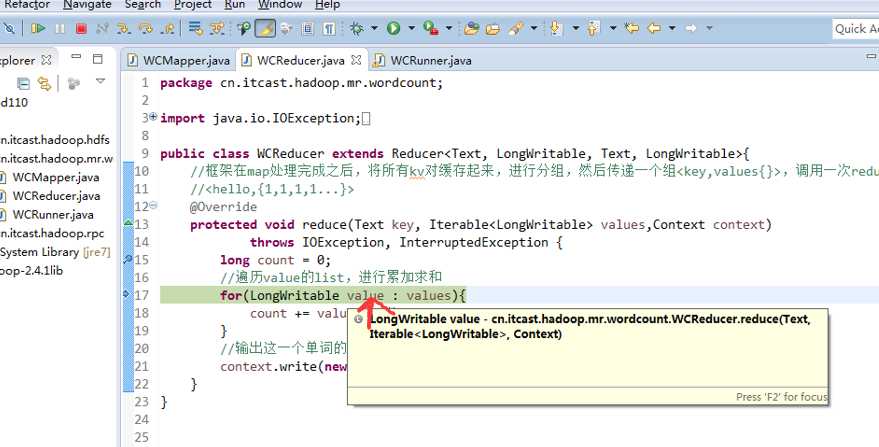The height and width of the screenshot is (447, 879).
Task: Click the Step Into icon
Action: point(123,28)
